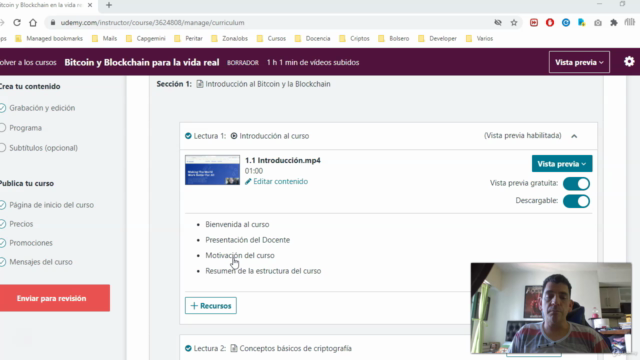Open the Bolsero bookmark folder

pyautogui.click(x=394, y=38)
